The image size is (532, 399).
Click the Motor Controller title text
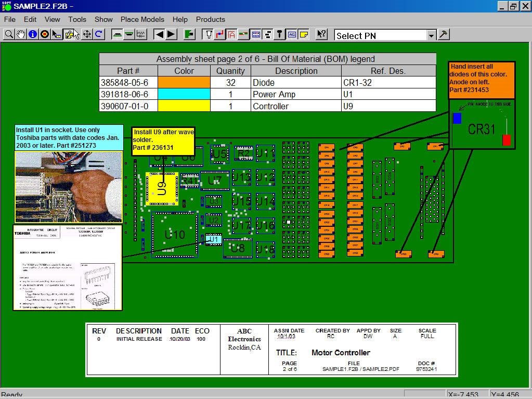[341, 353]
